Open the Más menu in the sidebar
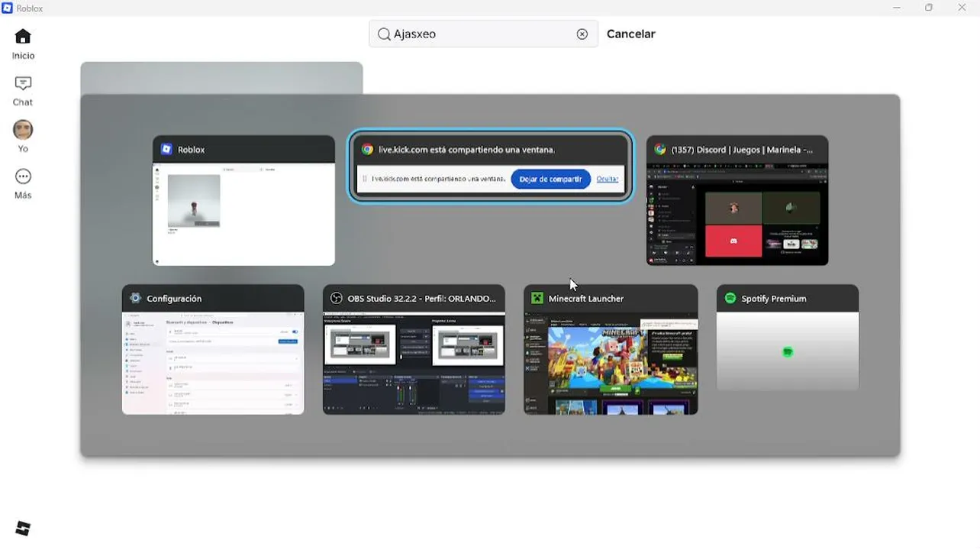This screenshot has width=980, height=550. (x=23, y=183)
